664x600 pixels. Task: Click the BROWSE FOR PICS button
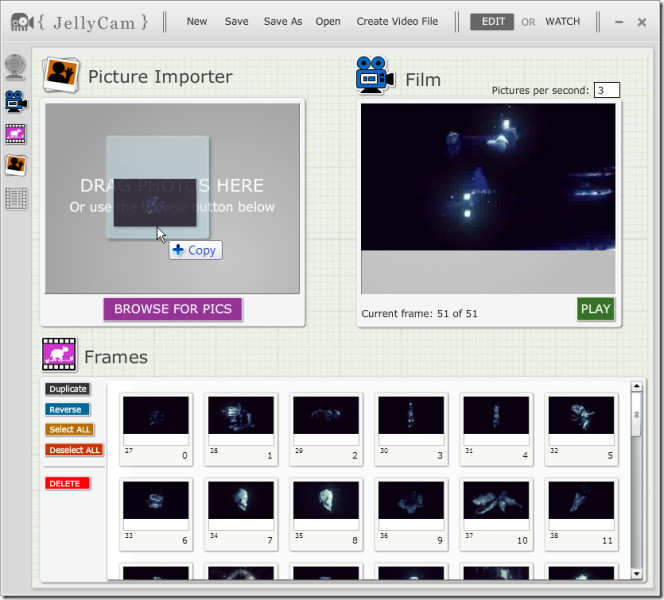pos(173,309)
